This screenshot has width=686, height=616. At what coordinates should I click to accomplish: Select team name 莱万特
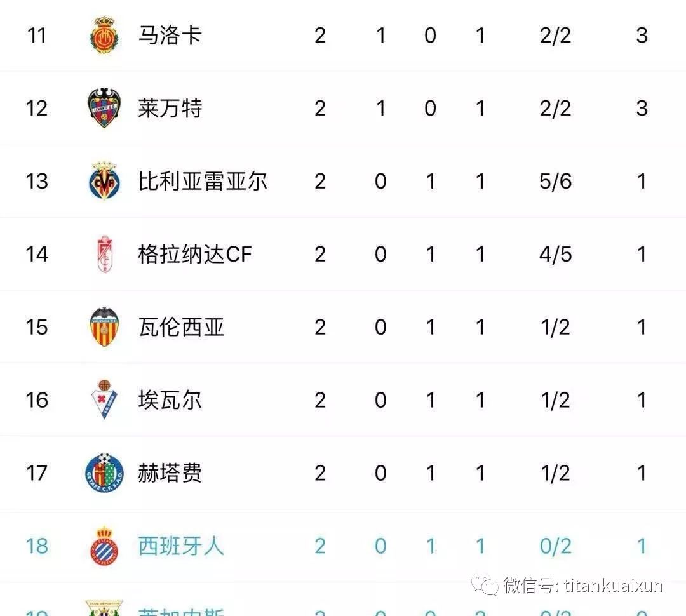click(x=170, y=108)
